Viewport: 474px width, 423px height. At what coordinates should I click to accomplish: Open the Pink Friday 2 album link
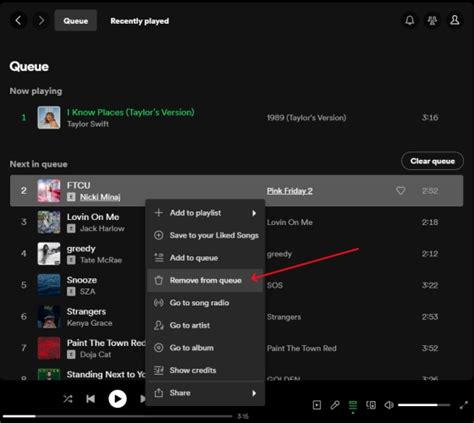[289, 191]
